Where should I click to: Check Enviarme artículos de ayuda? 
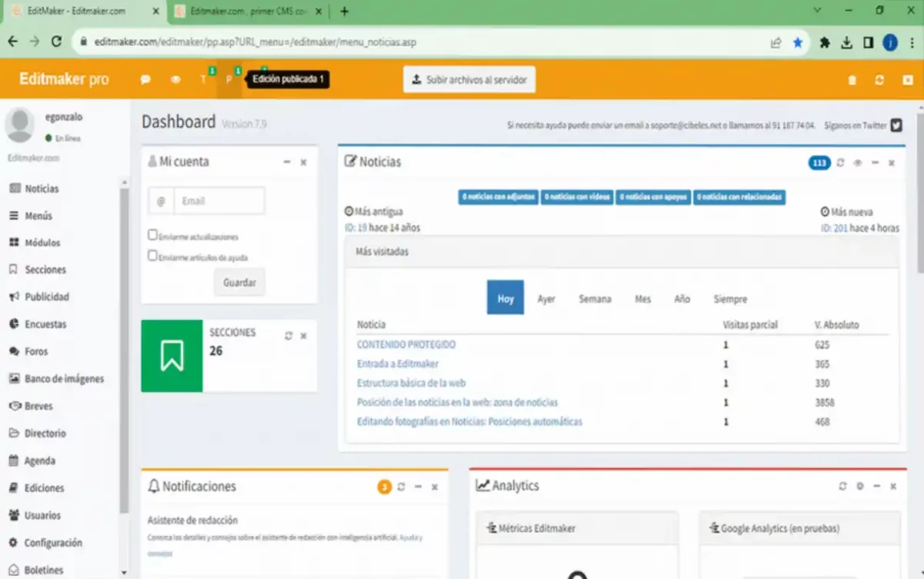coord(152,256)
